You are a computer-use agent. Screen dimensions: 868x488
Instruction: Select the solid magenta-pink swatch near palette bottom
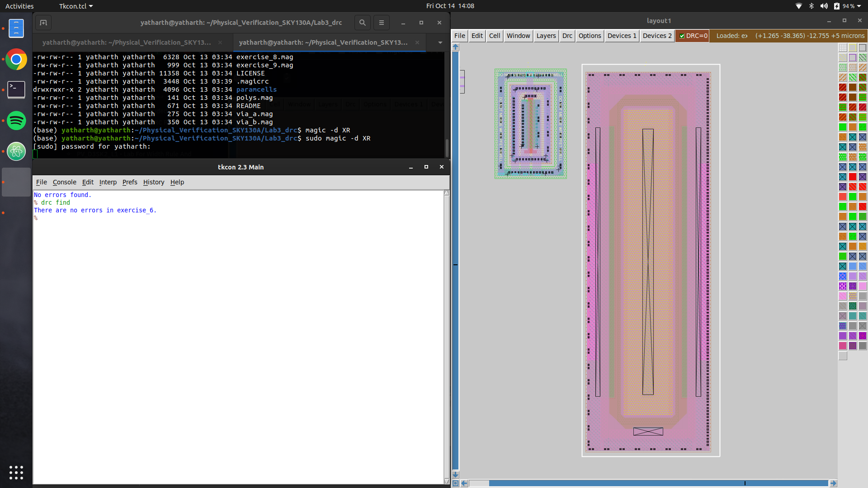pyautogui.click(x=843, y=346)
